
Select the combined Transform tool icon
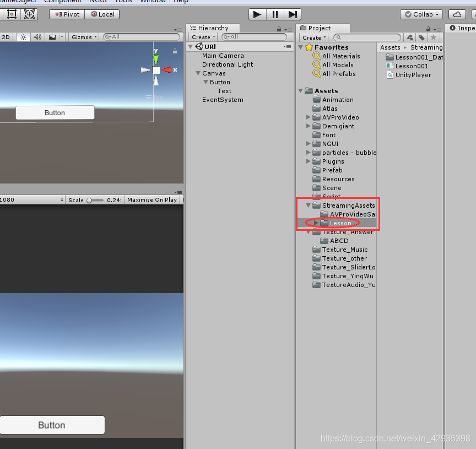coord(29,14)
